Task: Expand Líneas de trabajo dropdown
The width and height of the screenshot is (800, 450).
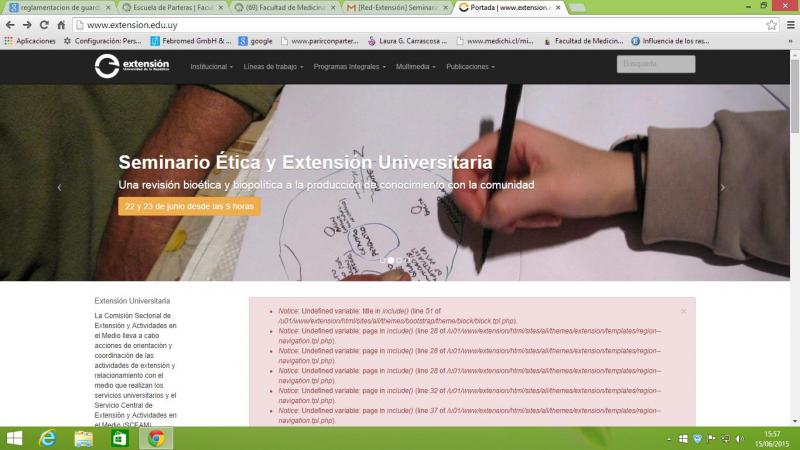Action: (x=273, y=67)
